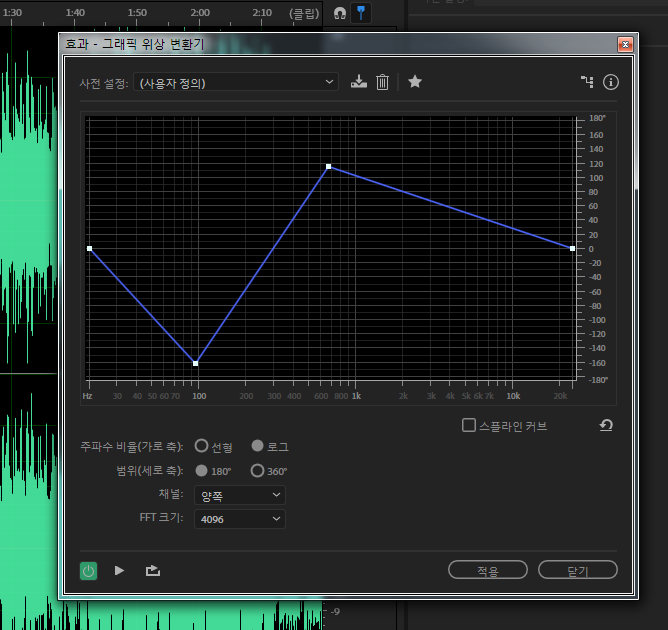Image resolution: width=668 pixels, height=630 pixels.
Task: Enable the 스플라인 커브 checkbox
Action: click(469, 425)
